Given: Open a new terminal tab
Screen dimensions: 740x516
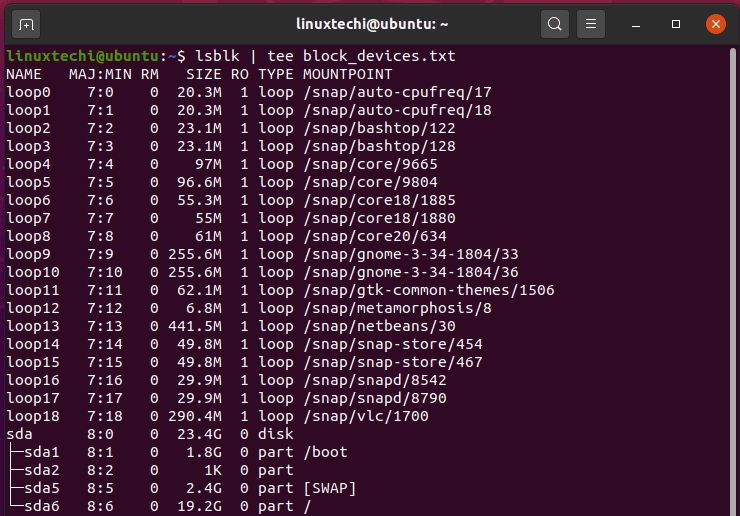Looking at the screenshot, I should pyautogui.click(x=26, y=24).
